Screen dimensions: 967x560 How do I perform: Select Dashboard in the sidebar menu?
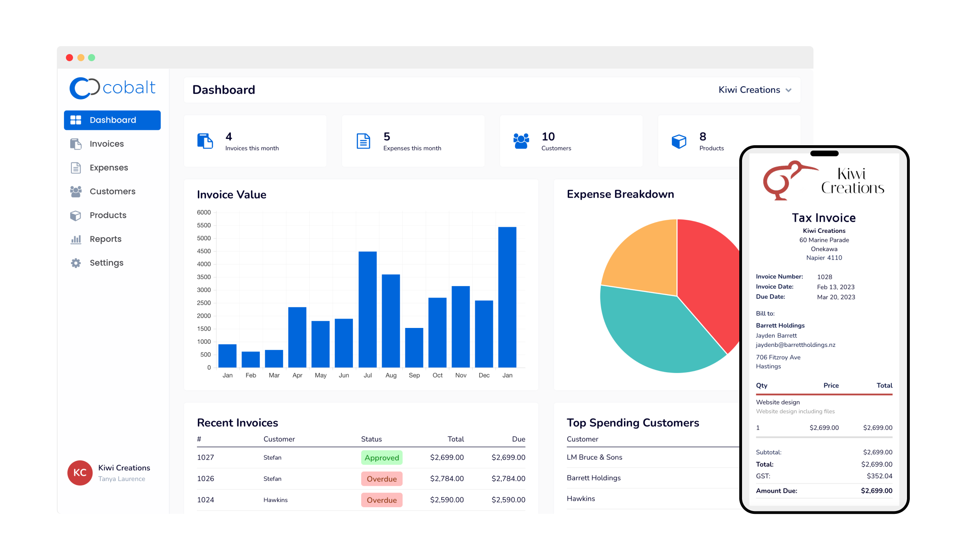pyautogui.click(x=112, y=120)
